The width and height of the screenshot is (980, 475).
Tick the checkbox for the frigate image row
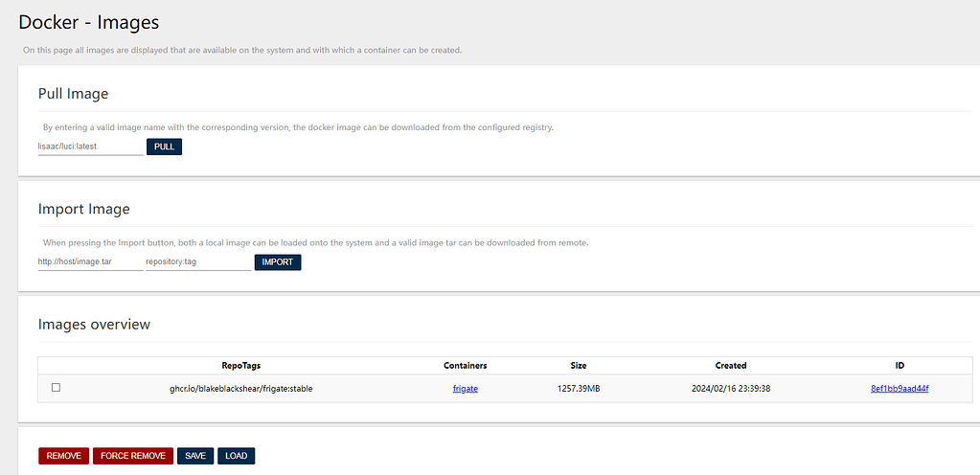[x=56, y=388]
